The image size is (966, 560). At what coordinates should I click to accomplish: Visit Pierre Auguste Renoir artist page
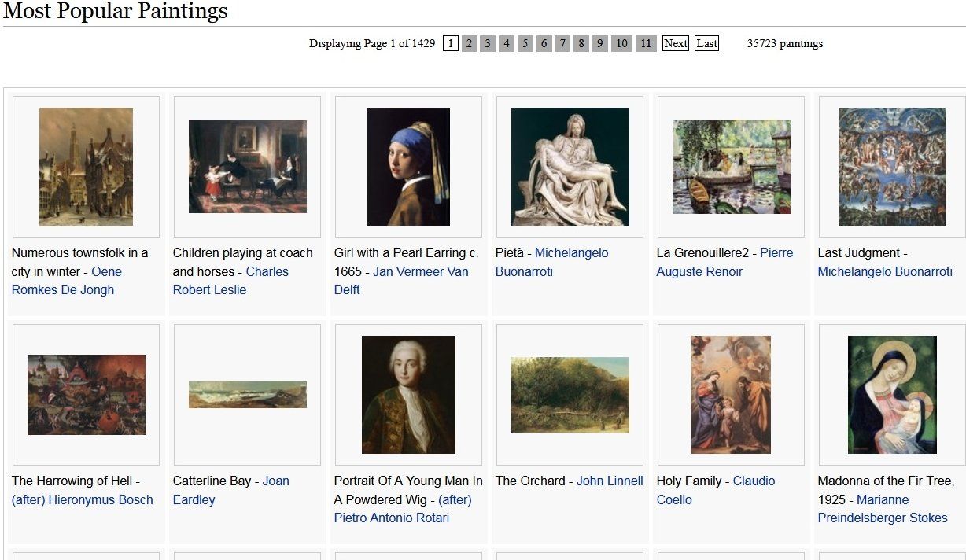(724, 263)
